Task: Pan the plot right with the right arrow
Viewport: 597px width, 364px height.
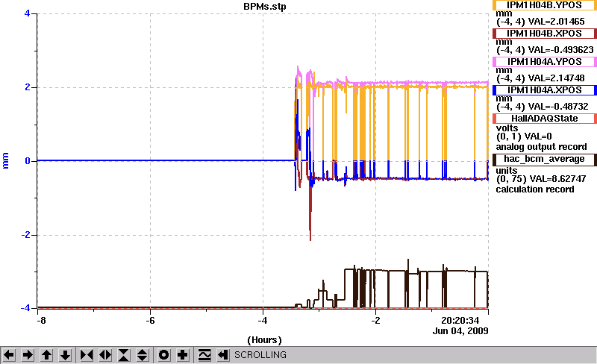Action: (x=28, y=355)
